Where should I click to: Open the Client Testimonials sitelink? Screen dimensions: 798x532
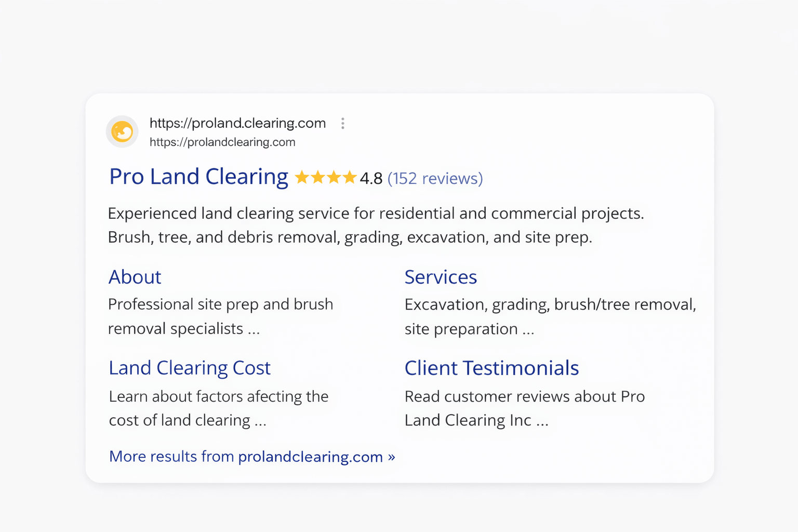pyautogui.click(x=491, y=368)
